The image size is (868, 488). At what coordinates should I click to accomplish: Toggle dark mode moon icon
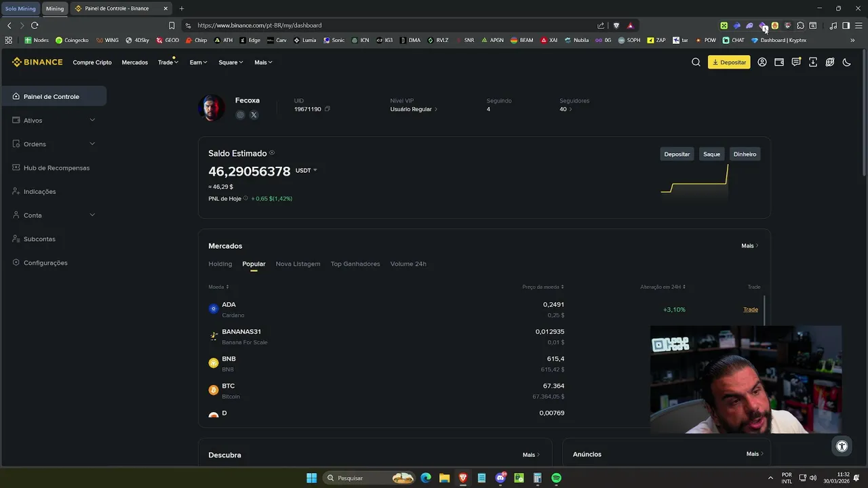[x=847, y=62]
